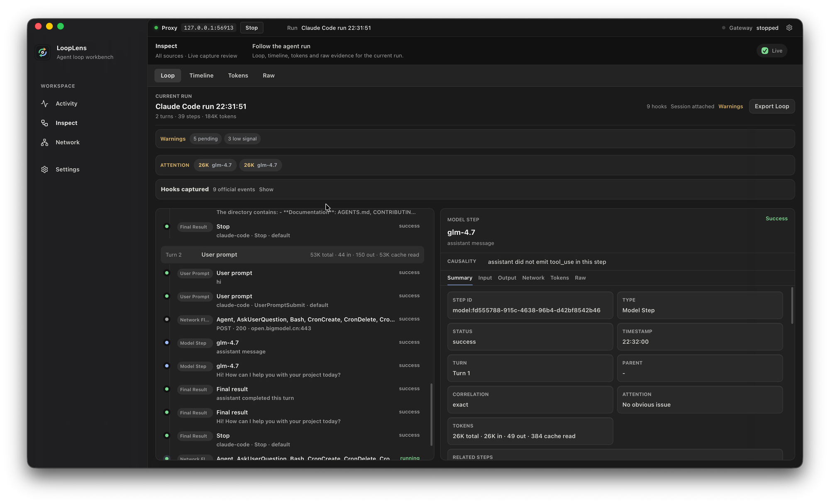Switch to the Timeline tab

click(x=201, y=75)
